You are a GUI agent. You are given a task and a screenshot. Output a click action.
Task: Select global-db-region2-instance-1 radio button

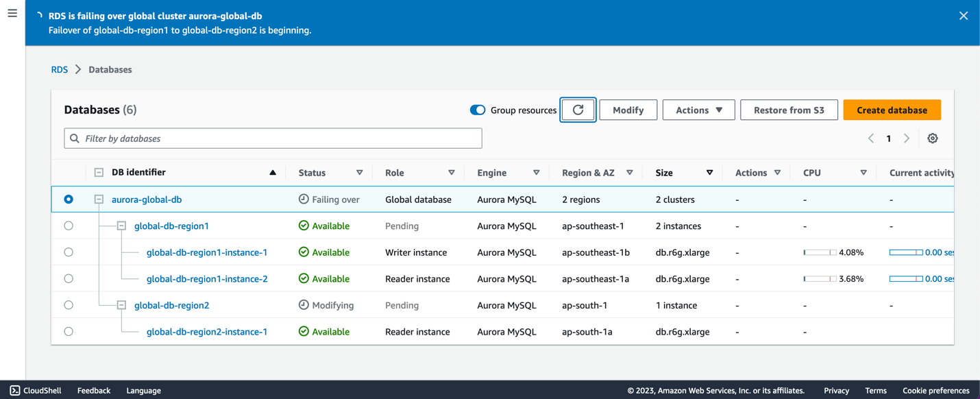tap(69, 332)
